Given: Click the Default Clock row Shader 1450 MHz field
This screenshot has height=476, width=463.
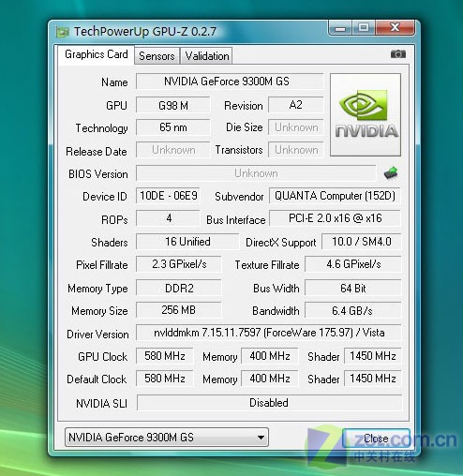Looking at the screenshot, I should click(x=373, y=379).
